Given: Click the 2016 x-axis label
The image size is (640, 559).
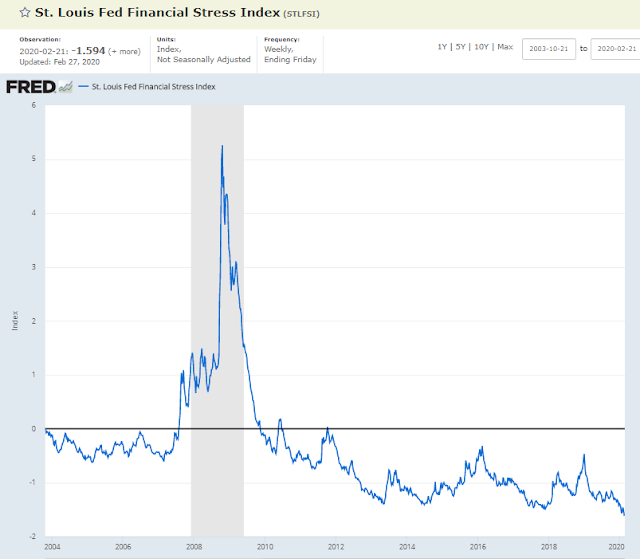Looking at the screenshot, I should point(478,547).
